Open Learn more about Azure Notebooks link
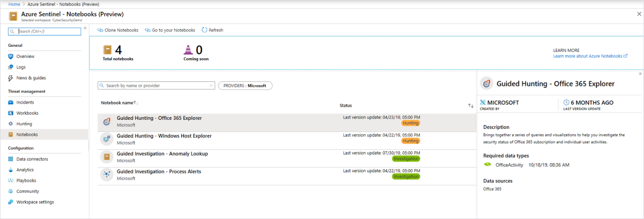The height and width of the screenshot is (219, 644). click(590, 56)
